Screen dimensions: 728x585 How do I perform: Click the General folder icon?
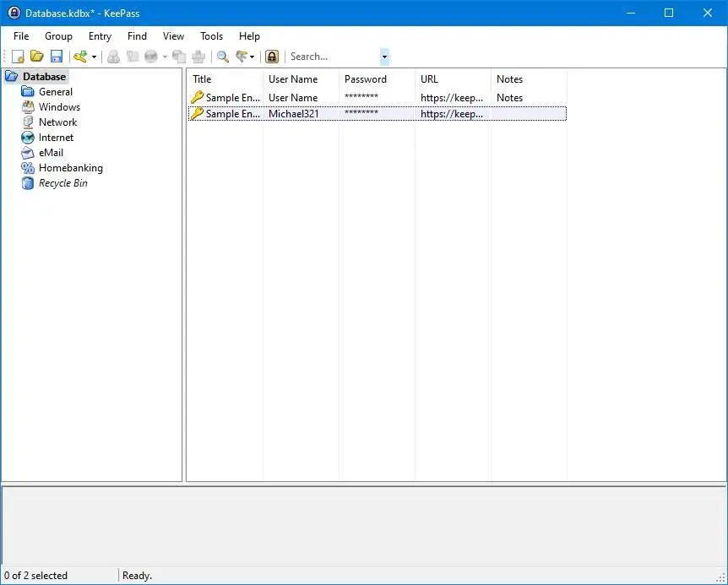coord(28,92)
